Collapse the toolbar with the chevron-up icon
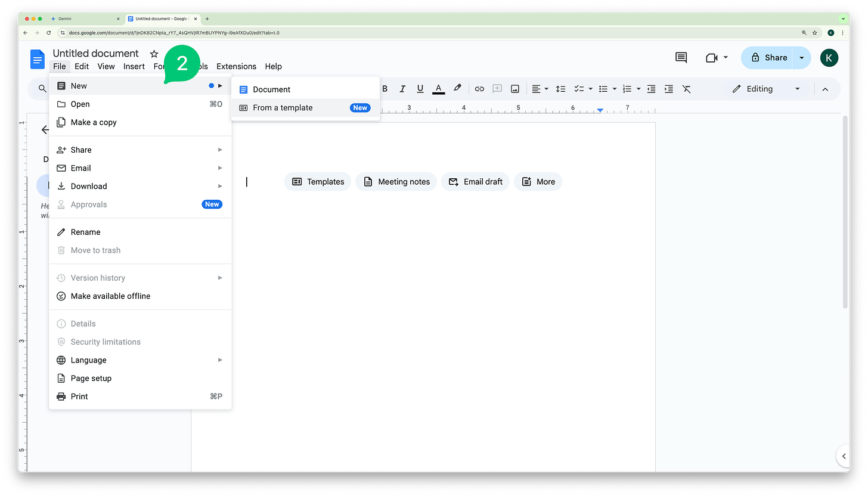The image size is (868, 496). pos(825,89)
